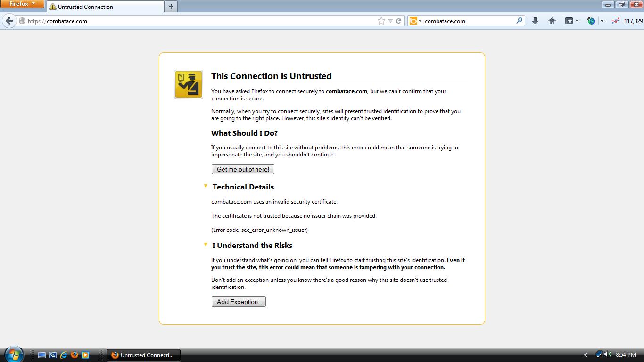Open the URL history dropdown arrow

390,21
